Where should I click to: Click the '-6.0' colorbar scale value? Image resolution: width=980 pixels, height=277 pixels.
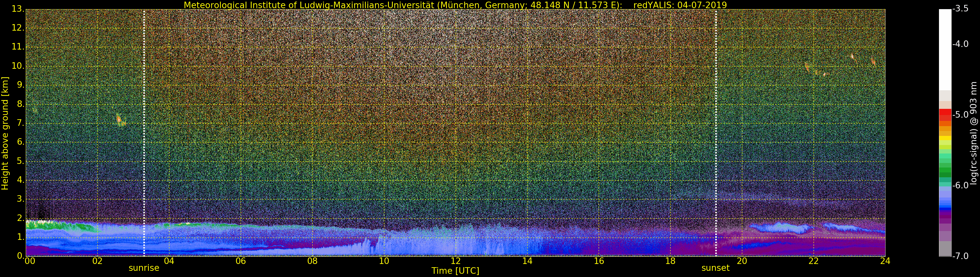(960, 185)
